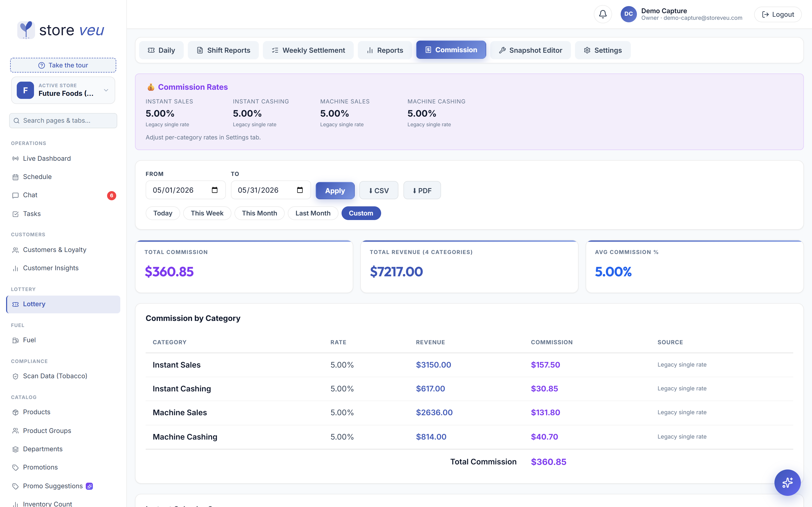Download the commission report as PDF
Viewport: 812px width, 507px height.
pos(422,190)
